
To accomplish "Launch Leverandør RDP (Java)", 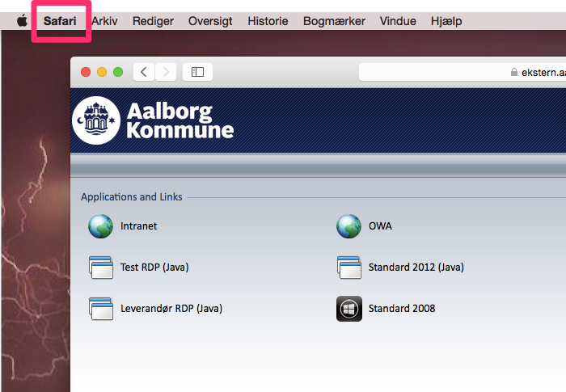I will point(171,308).
